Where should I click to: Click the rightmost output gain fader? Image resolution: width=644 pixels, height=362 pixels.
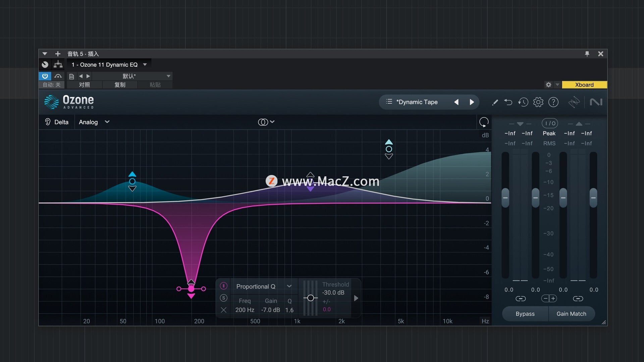(593, 198)
